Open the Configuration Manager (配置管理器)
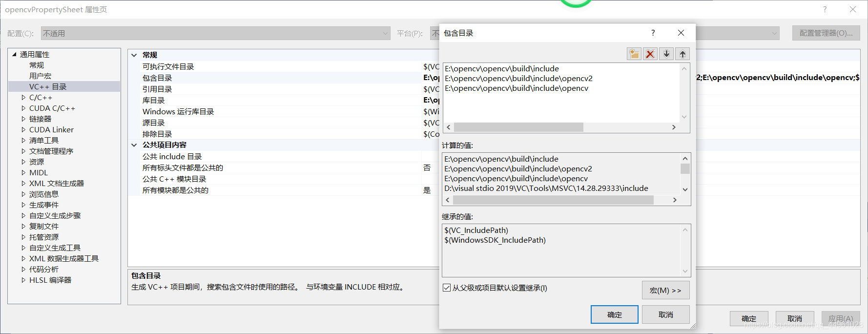The width and height of the screenshot is (868, 334). [x=826, y=33]
